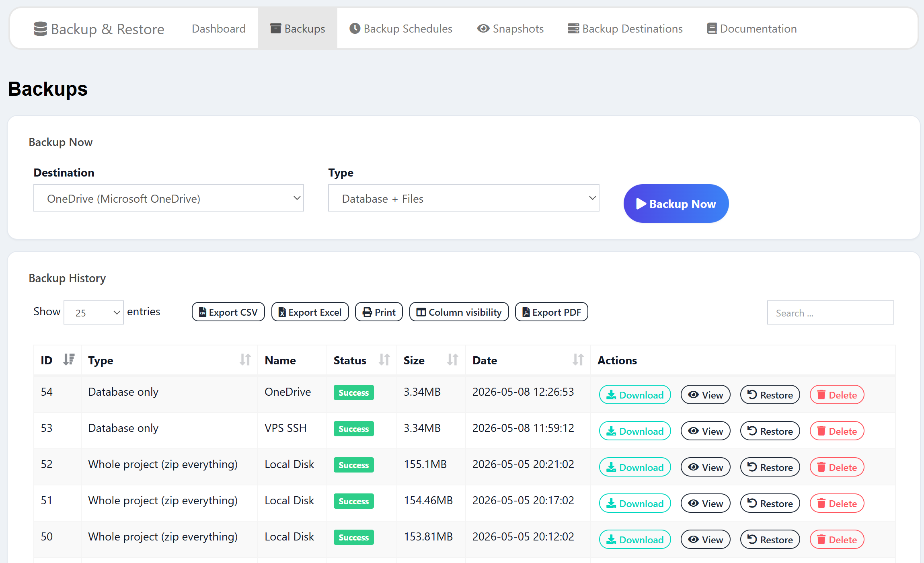Sort table by Status column arrows
Viewport: 924px width, 563px height.
(384, 360)
